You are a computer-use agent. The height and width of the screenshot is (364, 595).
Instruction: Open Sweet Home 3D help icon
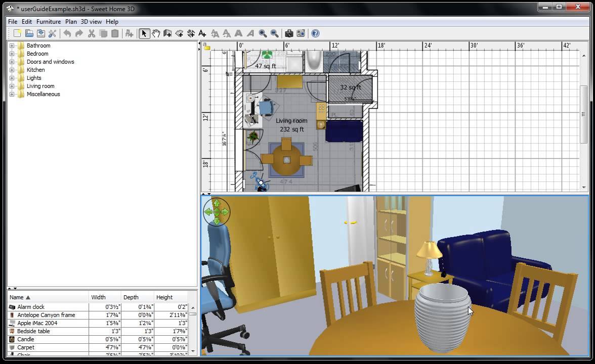tap(315, 33)
